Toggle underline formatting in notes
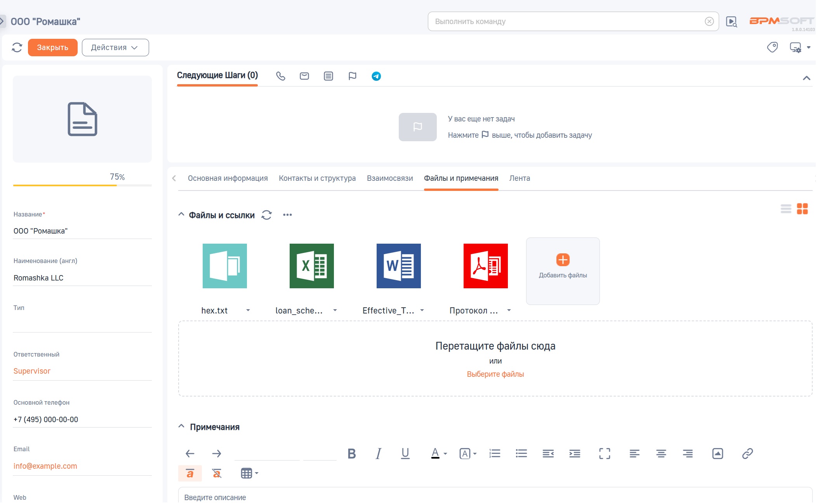Image resolution: width=820 pixels, height=504 pixels. pyautogui.click(x=405, y=453)
